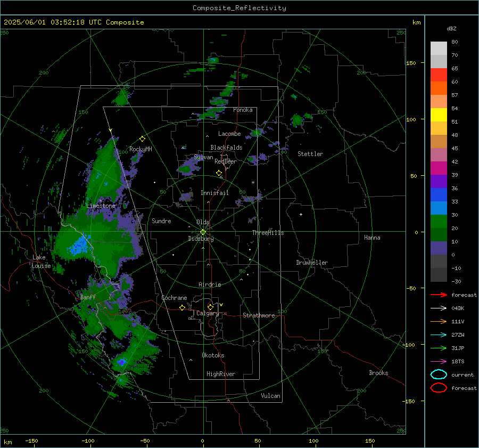479x448 pixels.
Task: Click the red 'forecast' oval legend icon
Action: [x=439, y=388]
